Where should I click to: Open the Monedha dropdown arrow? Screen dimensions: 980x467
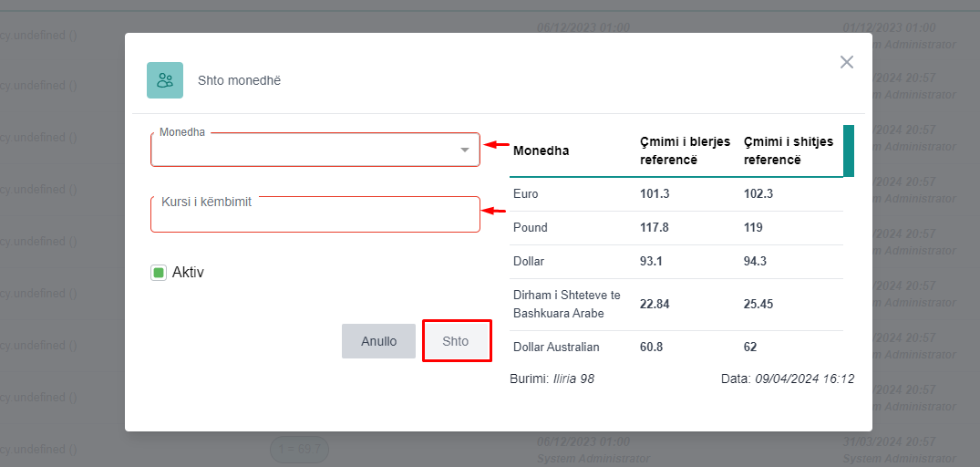pyautogui.click(x=465, y=150)
